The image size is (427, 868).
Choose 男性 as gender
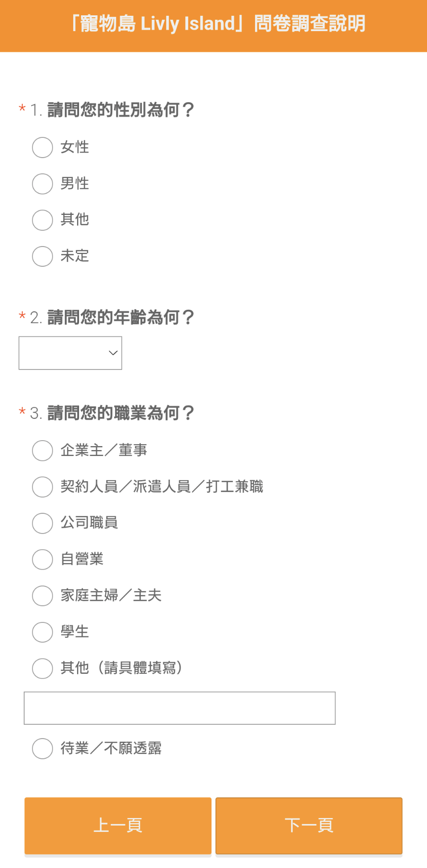(x=43, y=184)
